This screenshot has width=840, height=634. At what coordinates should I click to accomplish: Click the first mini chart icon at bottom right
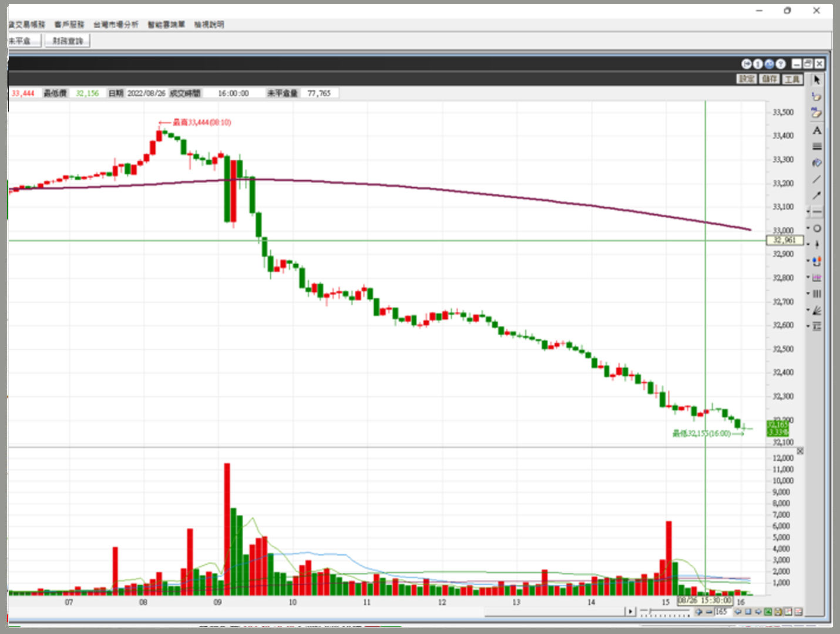pyautogui.click(x=788, y=612)
